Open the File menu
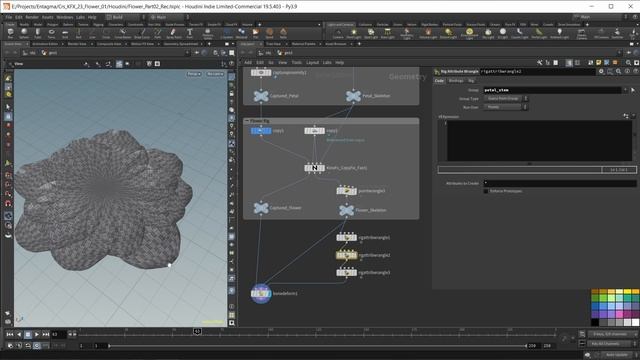Screen dimensions: 640x360 [x=9, y=17]
